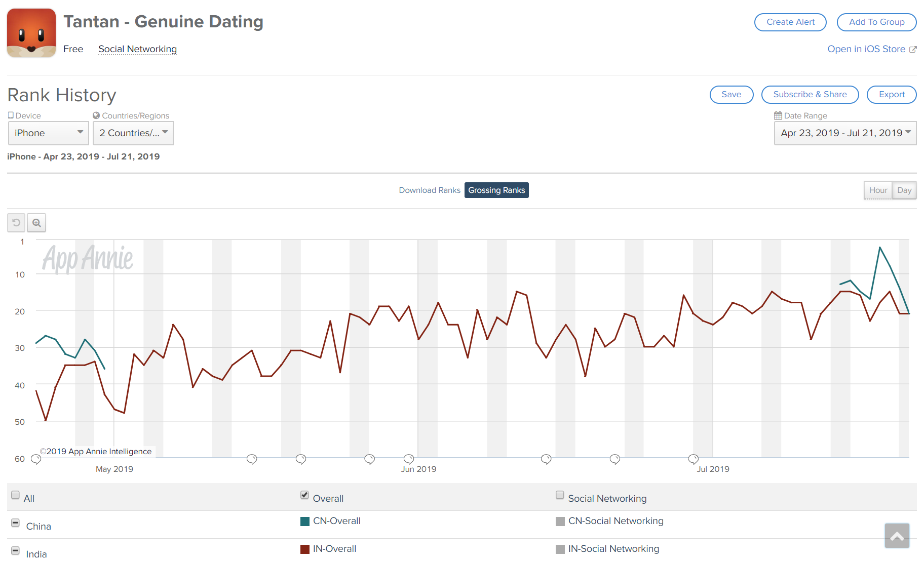
Task: Click the external link icon beside iOS Store
Action: pos(913,50)
